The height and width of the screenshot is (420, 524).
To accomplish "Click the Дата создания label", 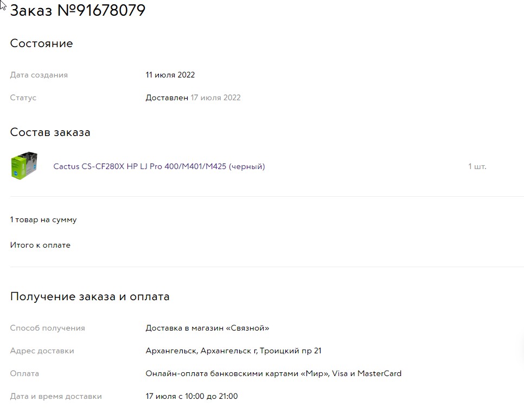I will [x=39, y=75].
